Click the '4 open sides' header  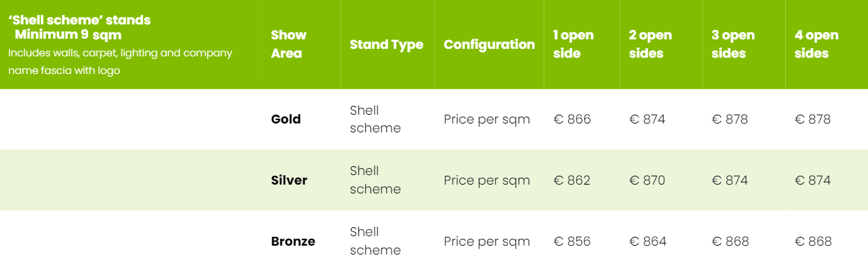[816, 44]
